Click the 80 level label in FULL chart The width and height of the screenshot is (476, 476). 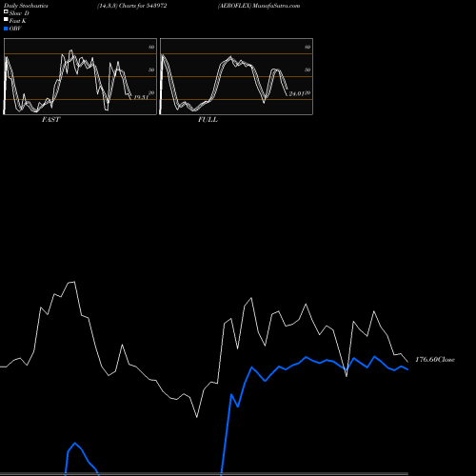(307, 47)
